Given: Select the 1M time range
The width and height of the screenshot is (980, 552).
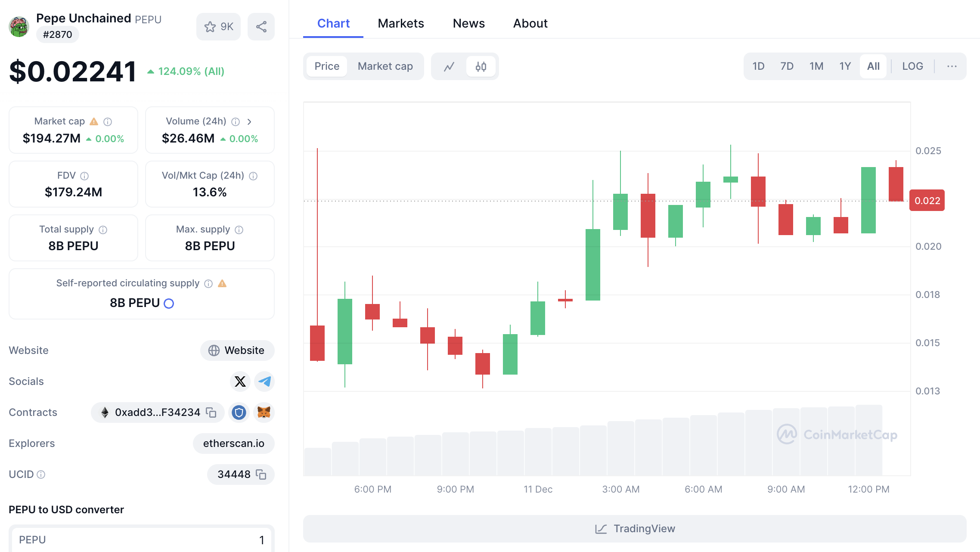Looking at the screenshot, I should (816, 66).
